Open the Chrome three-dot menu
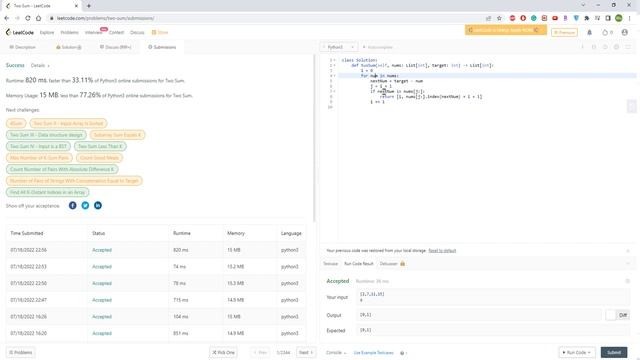The width and height of the screenshot is (640, 360). [x=629, y=18]
